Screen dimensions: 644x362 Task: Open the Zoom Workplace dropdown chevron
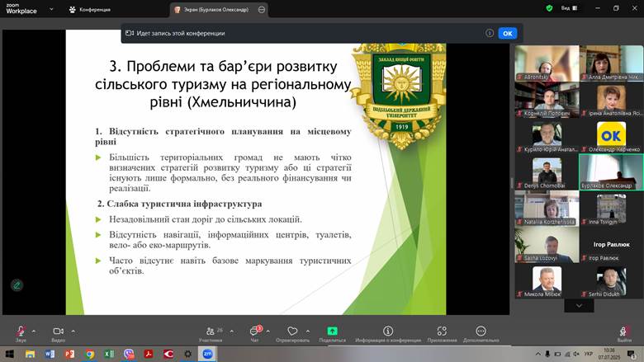click(x=51, y=9)
